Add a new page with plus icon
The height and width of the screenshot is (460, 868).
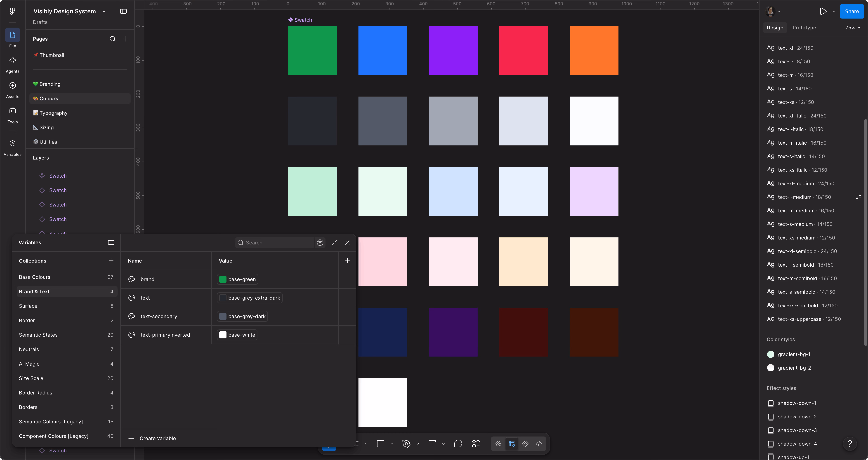point(125,39)
